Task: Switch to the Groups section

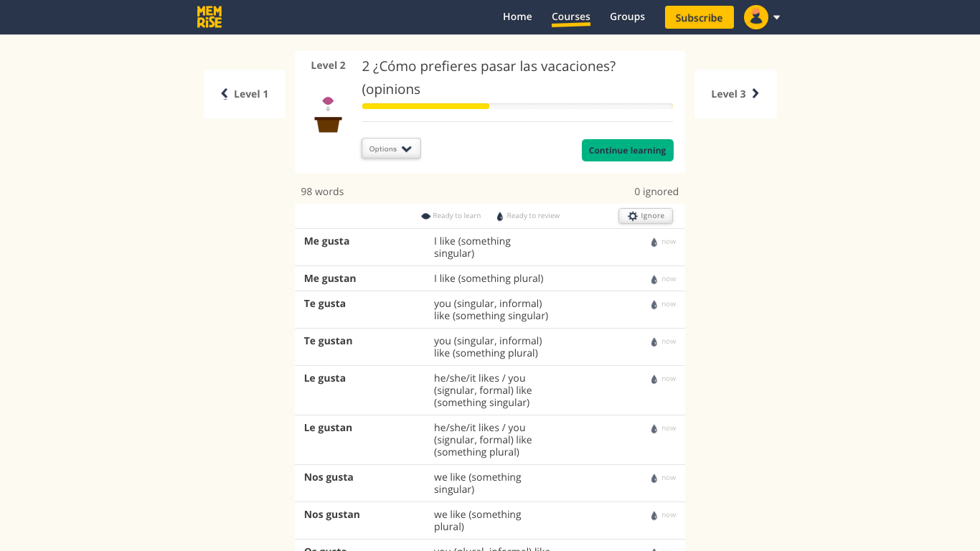Action: tap(627, 17)
